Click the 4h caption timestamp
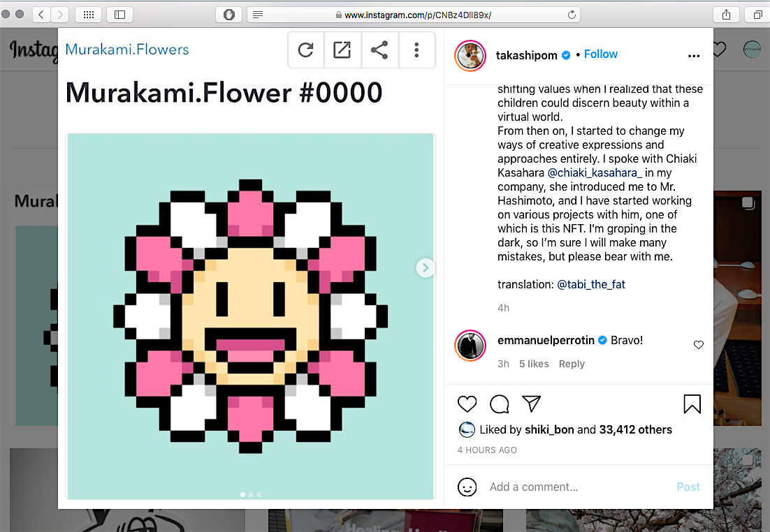The width and height of the screenshot is (770, 532). pos(503,308)
